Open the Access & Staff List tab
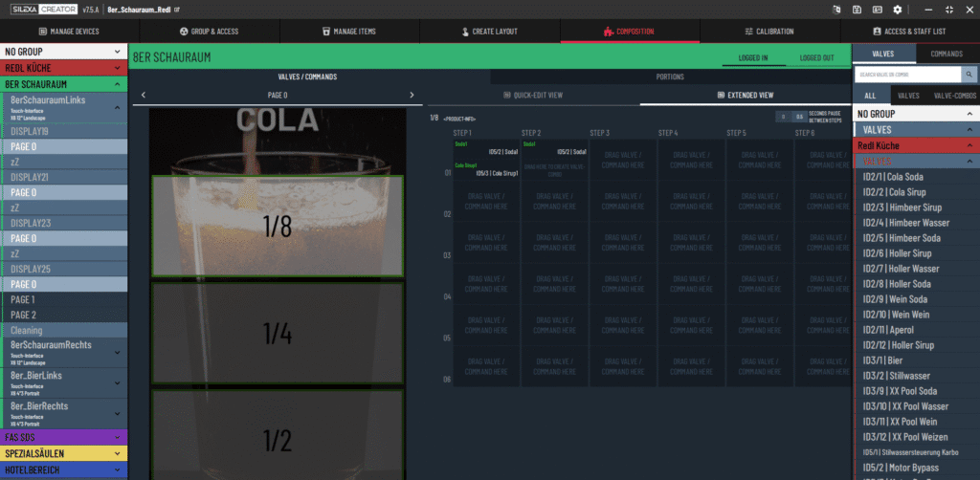The height and width of the screenshot is (480, 980). coord(909,32)
